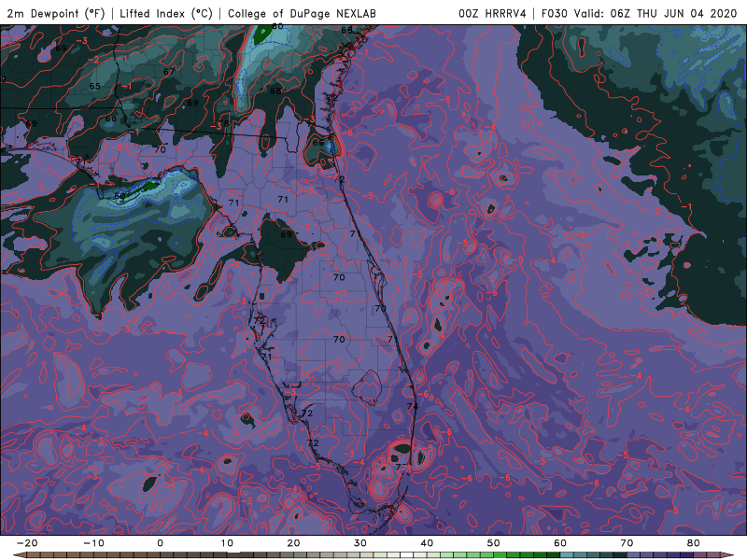Click the '65' dewpoint value on map
747x560 pixels.
[x=95, y=86]
